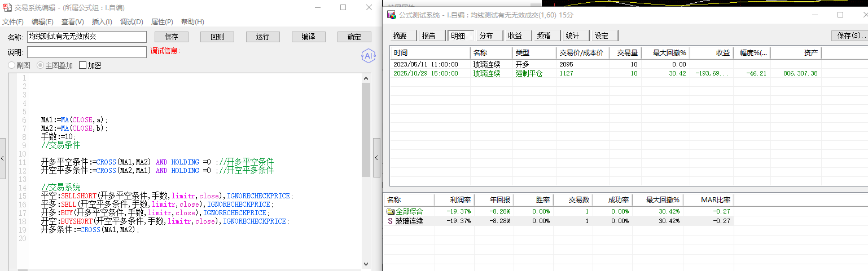Expand the side panel right of the editor
The image size is (868, 271).
pos(376,158)
